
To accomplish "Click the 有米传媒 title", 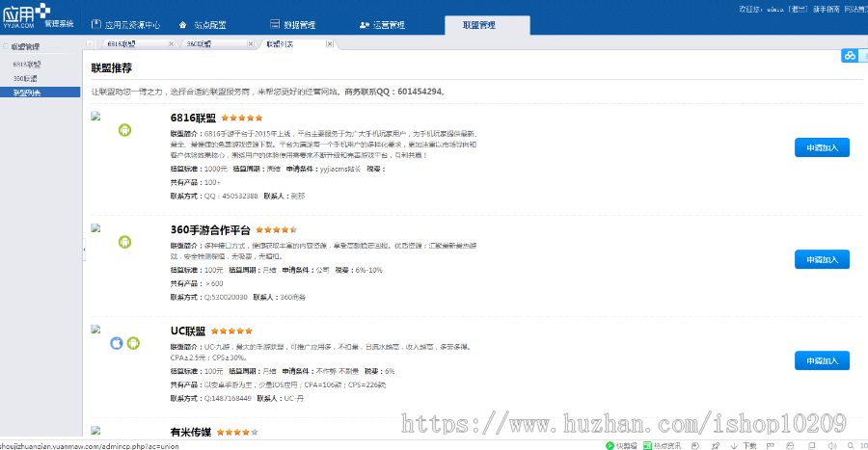I will point(191,433).
